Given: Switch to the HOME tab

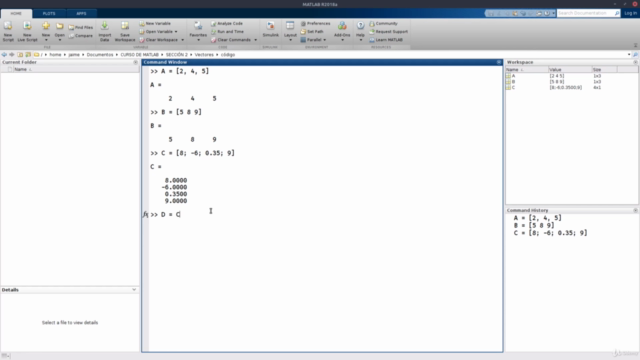Looking at the screenshot, I should (16, 13).
